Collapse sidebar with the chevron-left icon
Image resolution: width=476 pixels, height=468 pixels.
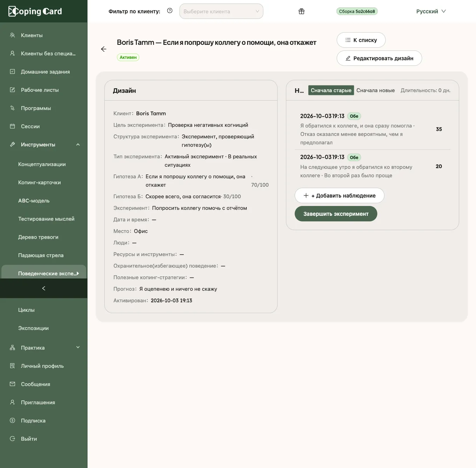point(43,288)
